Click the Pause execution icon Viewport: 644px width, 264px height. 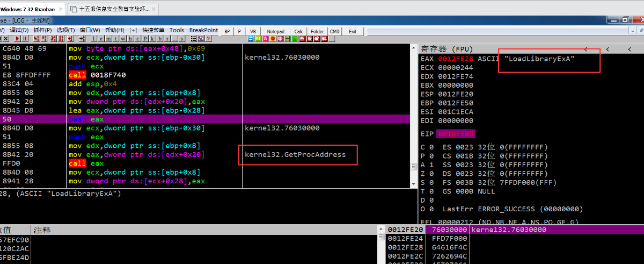pos(25,39)
